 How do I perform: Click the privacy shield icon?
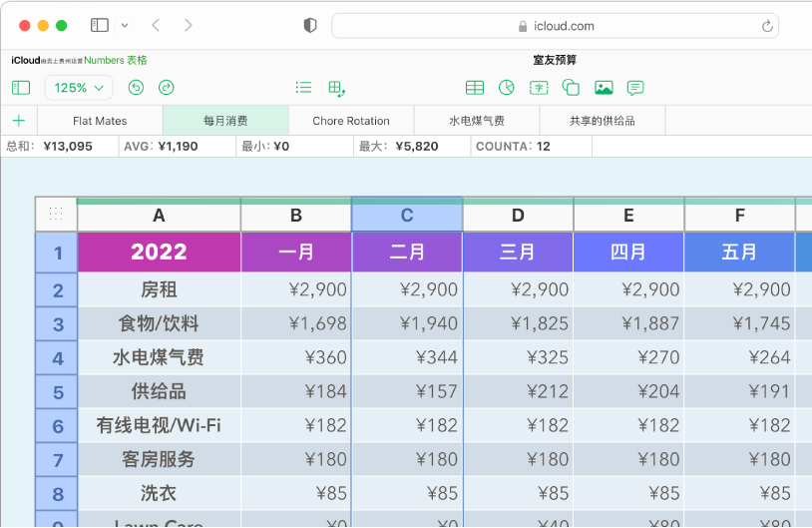point(309,25)
